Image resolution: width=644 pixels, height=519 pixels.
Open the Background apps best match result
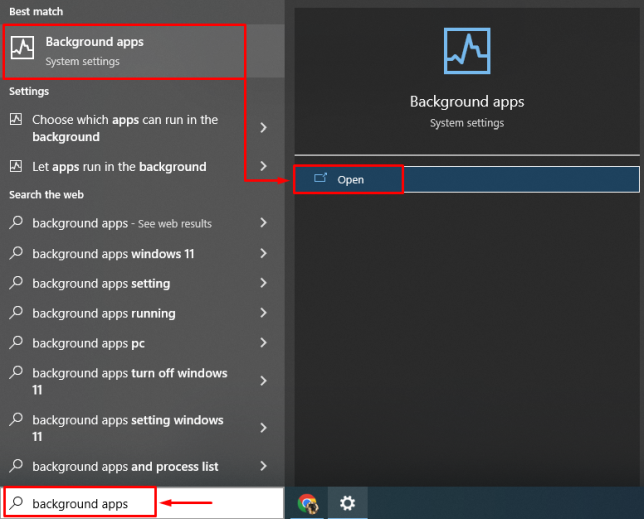[142, 51]
